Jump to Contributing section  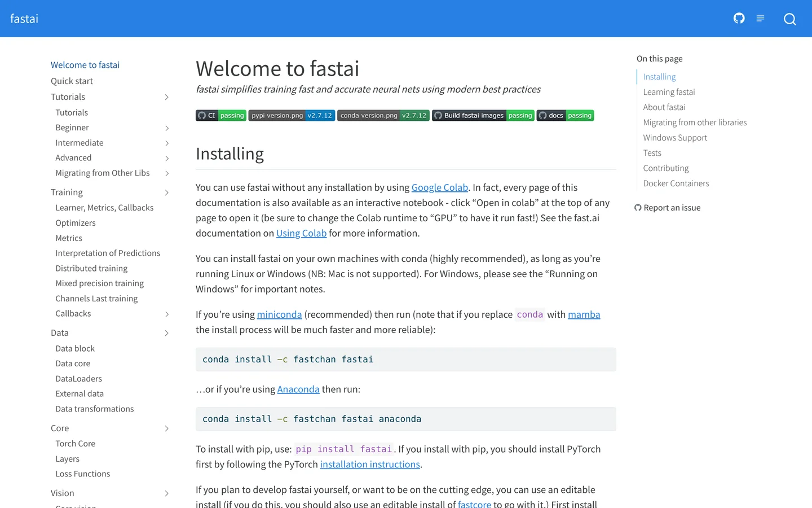click(666, 168)
